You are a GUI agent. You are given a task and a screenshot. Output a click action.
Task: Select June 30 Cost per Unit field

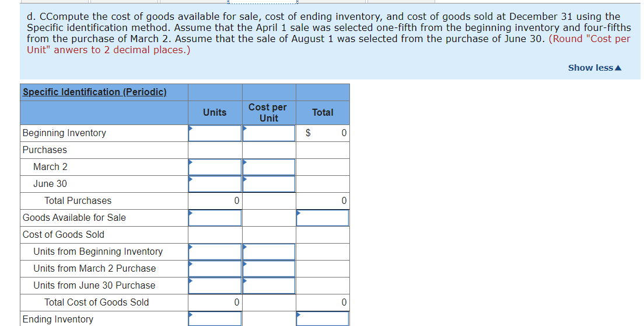[x=269, y=184]
